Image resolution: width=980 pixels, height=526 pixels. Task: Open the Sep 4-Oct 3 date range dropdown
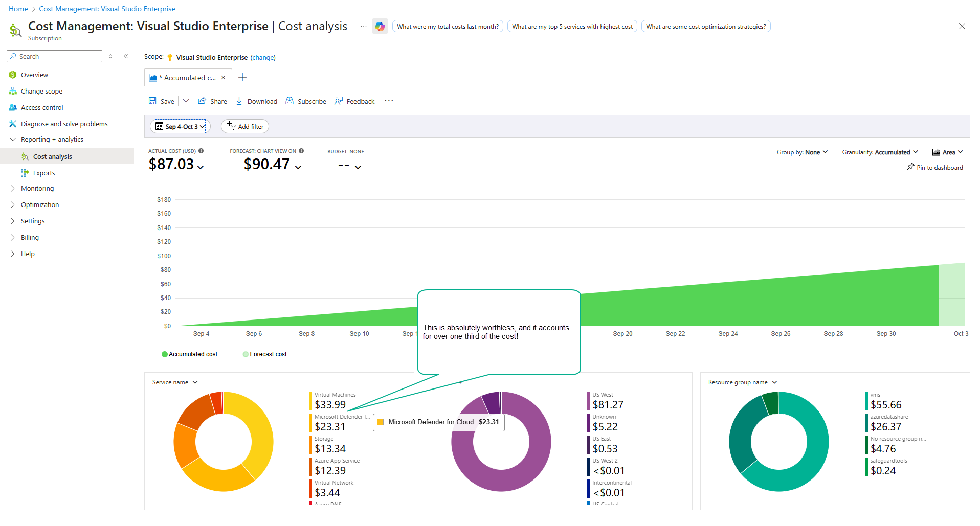point(180,126)
